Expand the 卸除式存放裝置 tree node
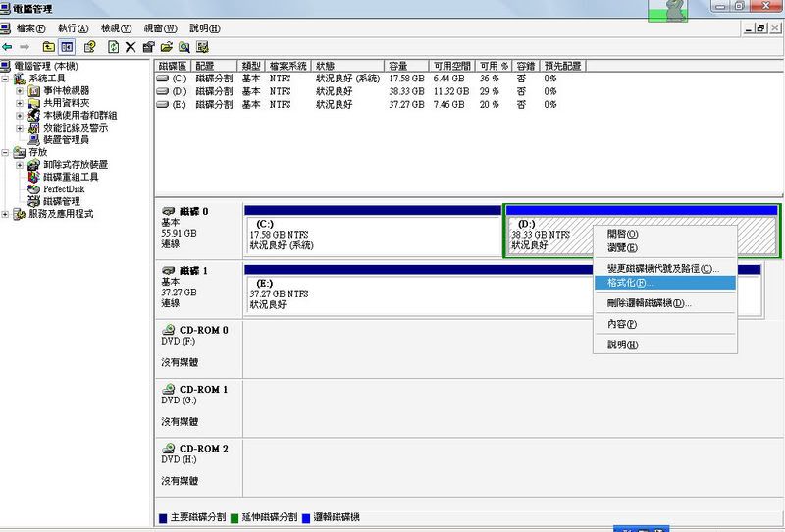 coord(20,165)
